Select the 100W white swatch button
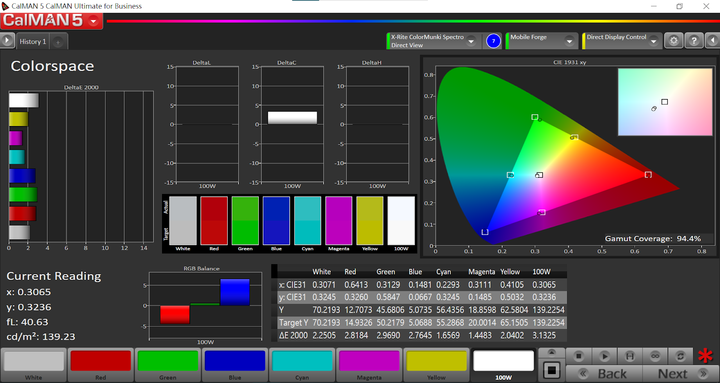The height and width of the screenshot is (383, 720). pos(503,365)
